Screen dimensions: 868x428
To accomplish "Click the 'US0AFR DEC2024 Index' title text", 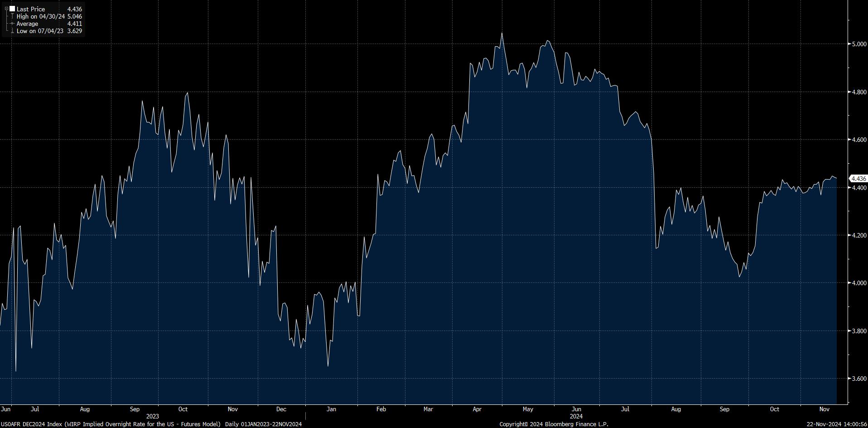I will point(31,424).
